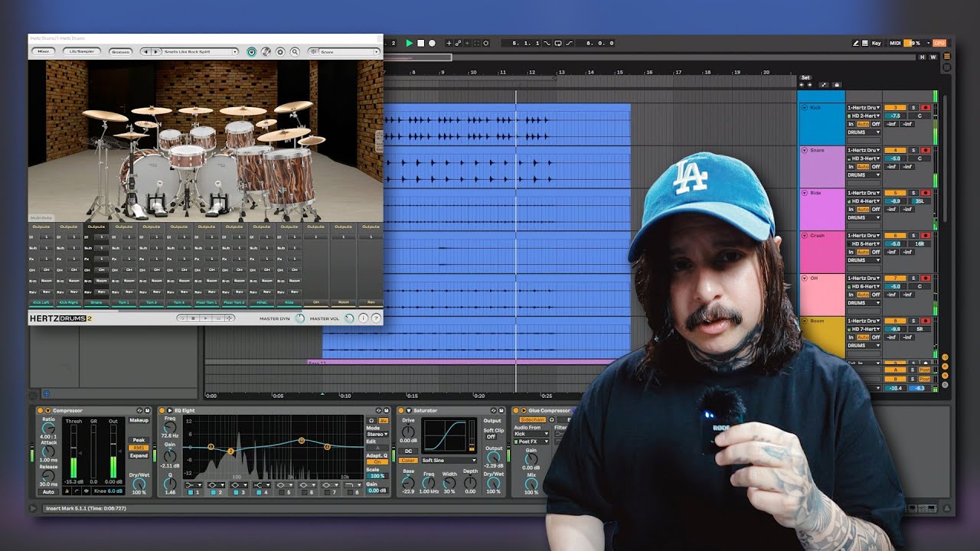The width and height of the screenshot is (980, 551).
Task: Open the Mixer view in Hertz Drums
Action: pyautogui.click(x=44, y=51)
